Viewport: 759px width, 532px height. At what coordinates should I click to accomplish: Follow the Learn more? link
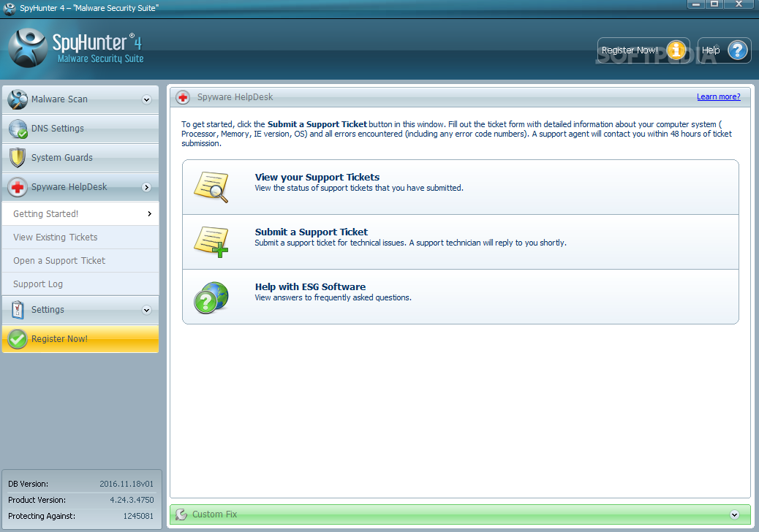click(718, 96)
